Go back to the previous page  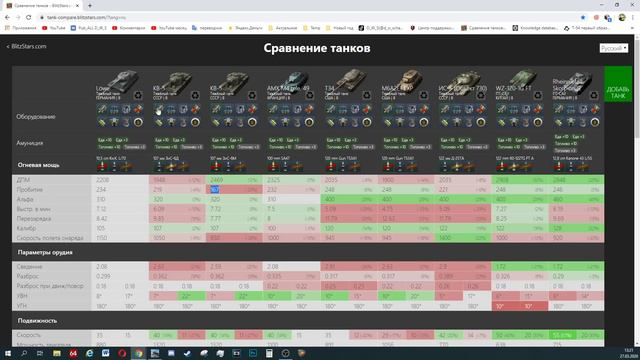point(7,18)
